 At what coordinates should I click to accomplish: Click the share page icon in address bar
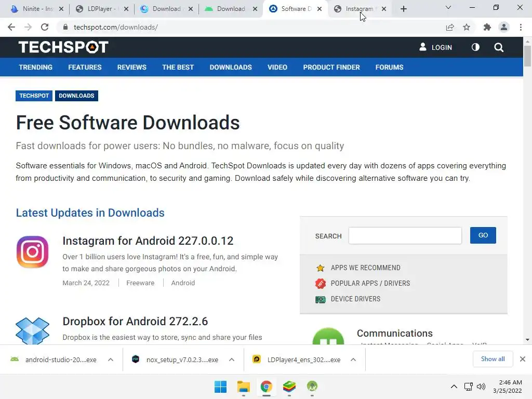tap(450, 27)
